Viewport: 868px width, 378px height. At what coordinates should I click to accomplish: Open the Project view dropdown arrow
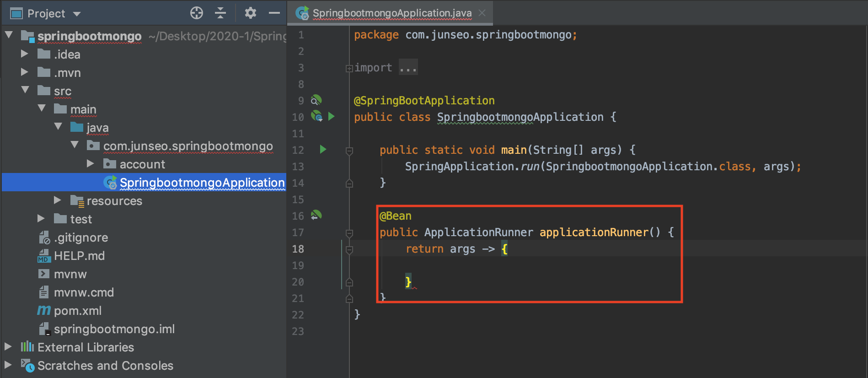tap(77, 14)
